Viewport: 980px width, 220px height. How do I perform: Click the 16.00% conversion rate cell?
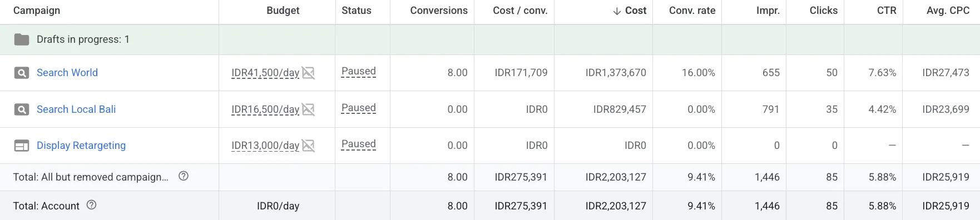[699, 73]
